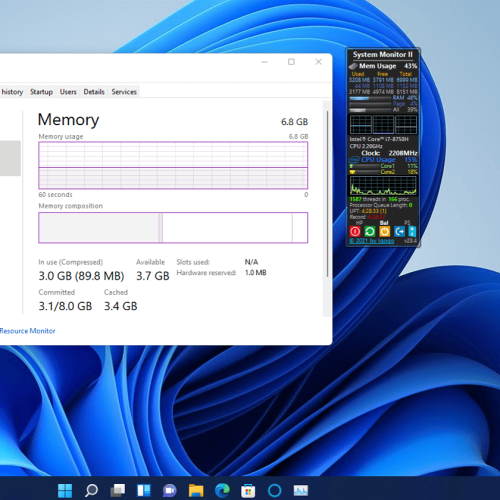The image size is (500, 500).
Task: Click the first memory mini graph in the gadget
Action: click(360, 125)
